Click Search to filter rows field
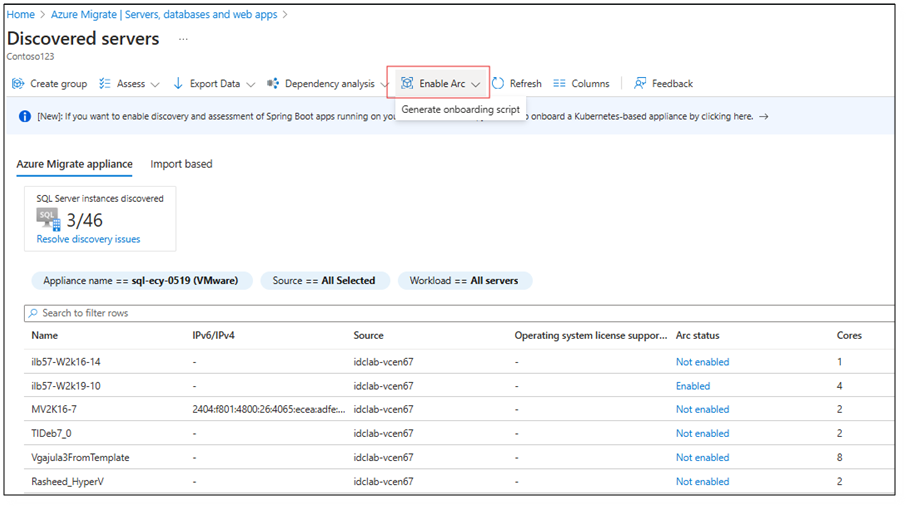911x511 pixels. tap(460, 313)
